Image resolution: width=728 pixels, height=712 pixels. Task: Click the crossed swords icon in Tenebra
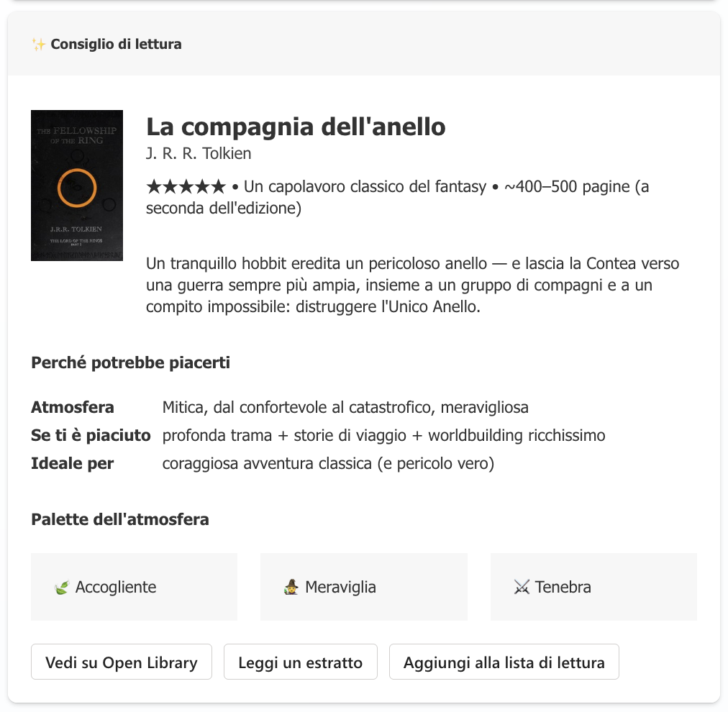pyautogui.click(x=522, y=588)
